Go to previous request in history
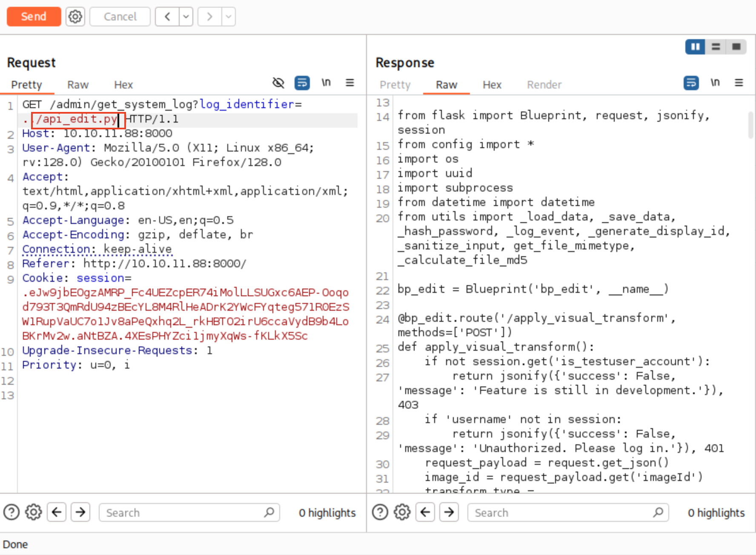The image size is (756, 555). [x=167, y=17]
